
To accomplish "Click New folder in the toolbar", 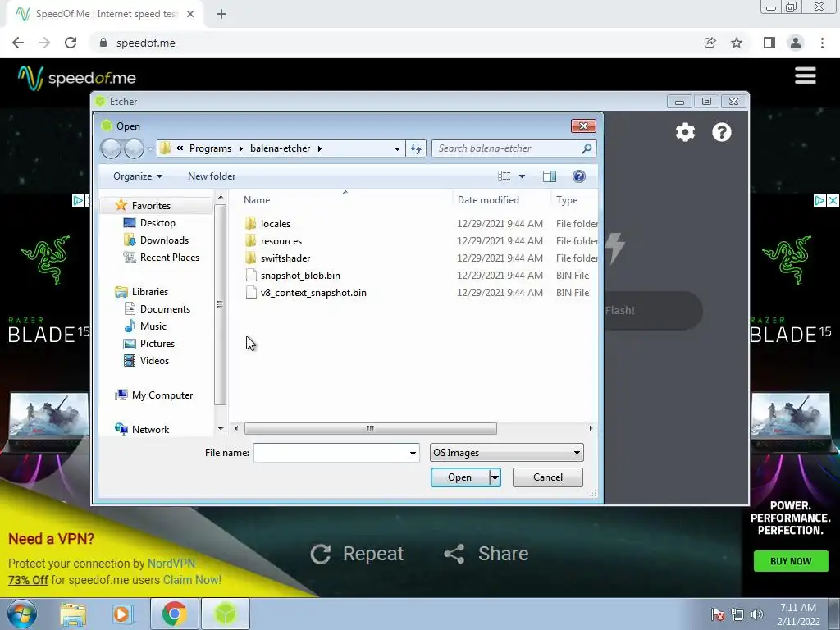I will pos(212,176).
